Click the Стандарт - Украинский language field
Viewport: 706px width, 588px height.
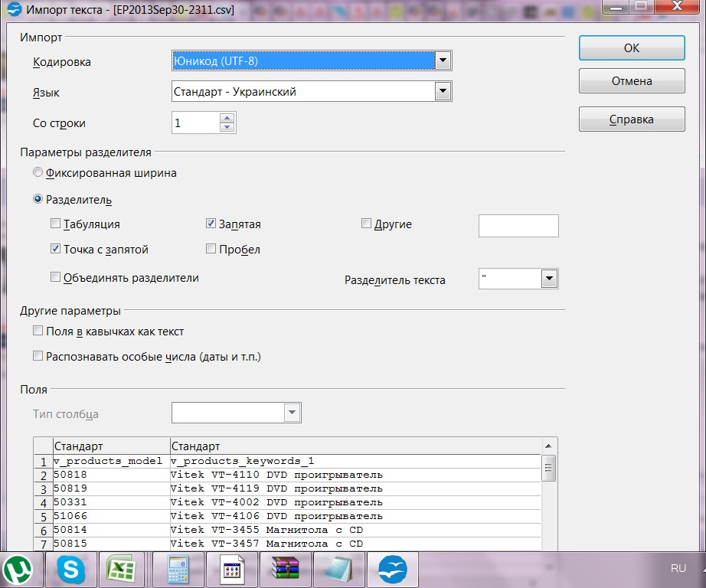(x=303, y=91)
